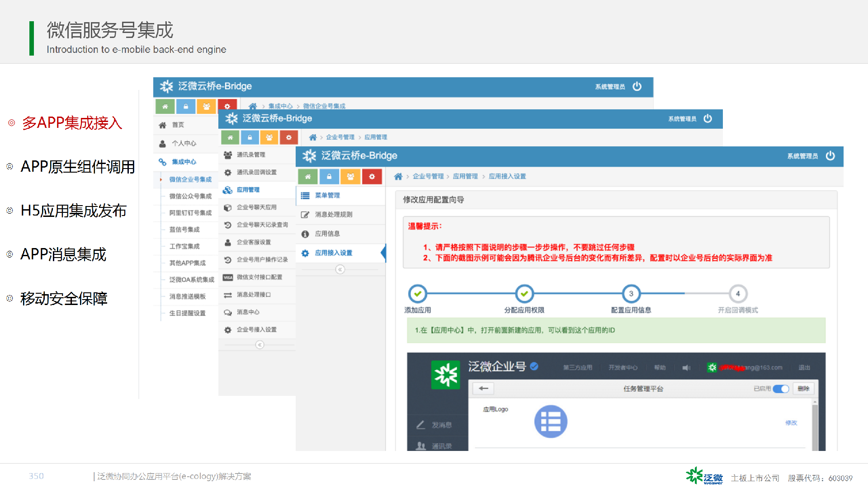Open 个人中心 in the back window sidebar
868x488 pixels.
[x=186, y=144]
